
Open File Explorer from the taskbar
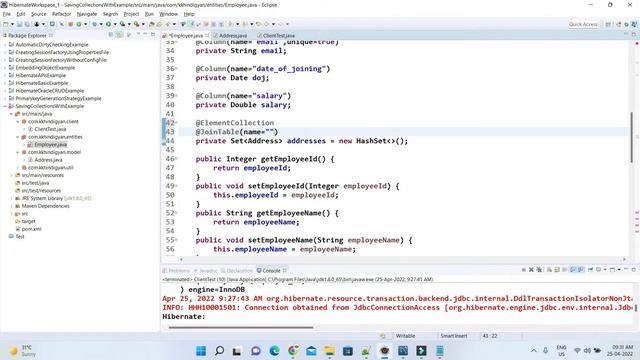[329, 351]
